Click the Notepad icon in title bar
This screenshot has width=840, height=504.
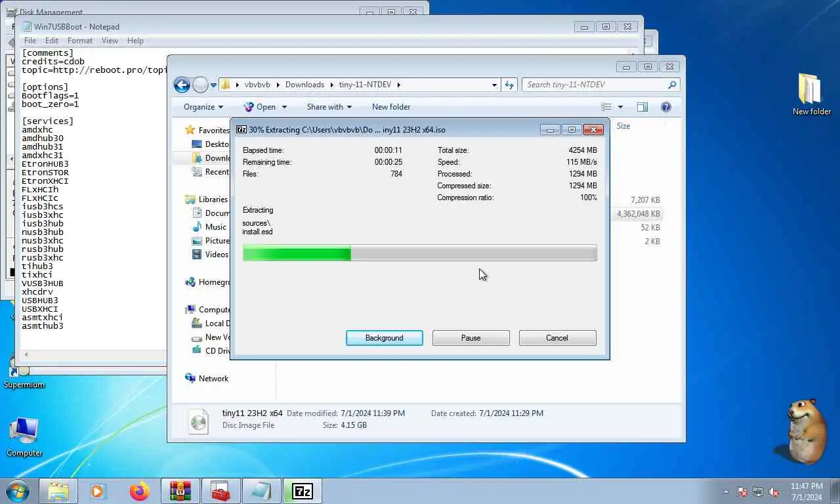[x=26, y=27]
